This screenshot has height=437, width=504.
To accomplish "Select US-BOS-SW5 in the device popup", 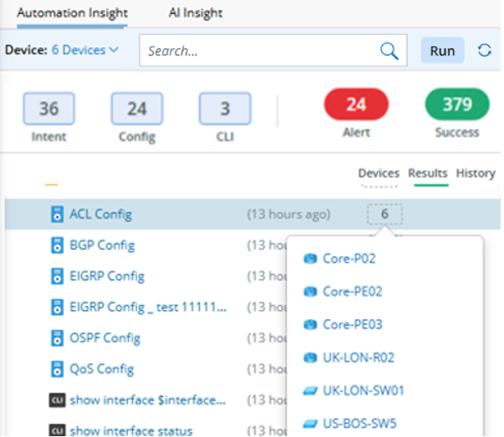I will point(360,424).
